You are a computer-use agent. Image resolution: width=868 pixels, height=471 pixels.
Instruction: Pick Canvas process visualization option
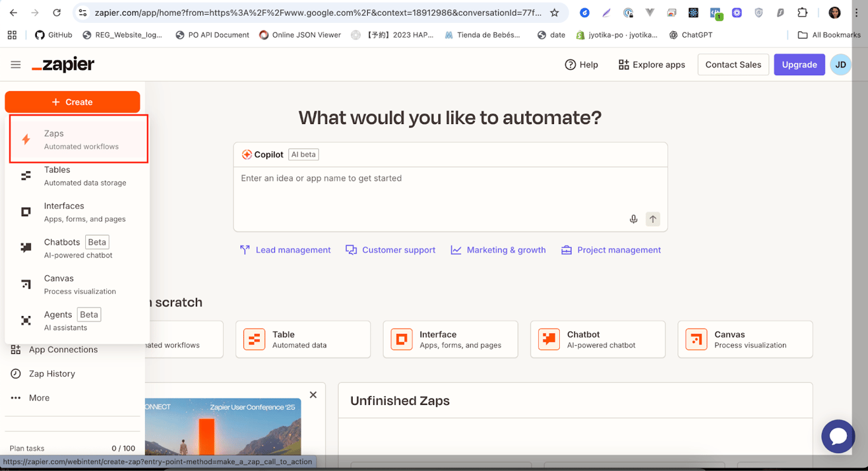click(x=79, y=284)
